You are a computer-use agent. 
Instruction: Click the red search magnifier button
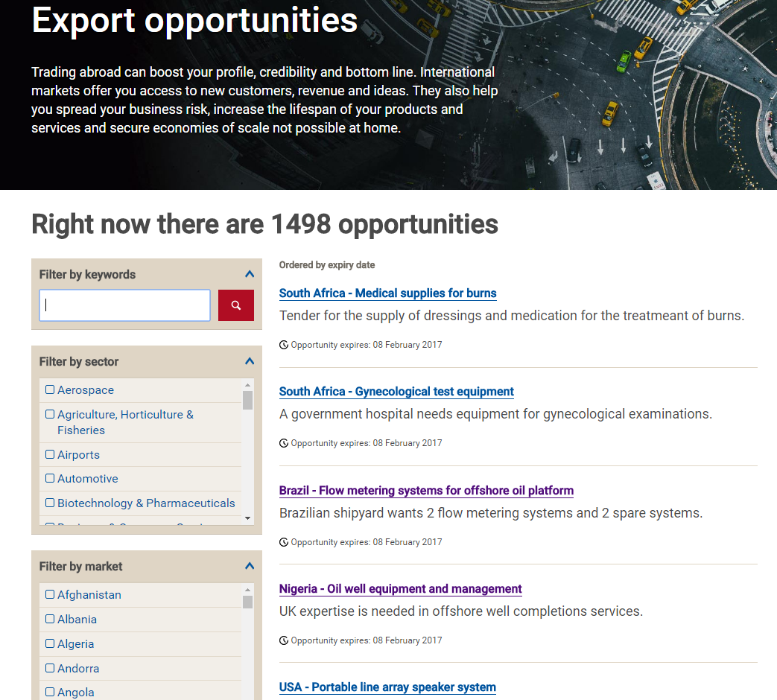pyautogui.click(x=235, y=305)
